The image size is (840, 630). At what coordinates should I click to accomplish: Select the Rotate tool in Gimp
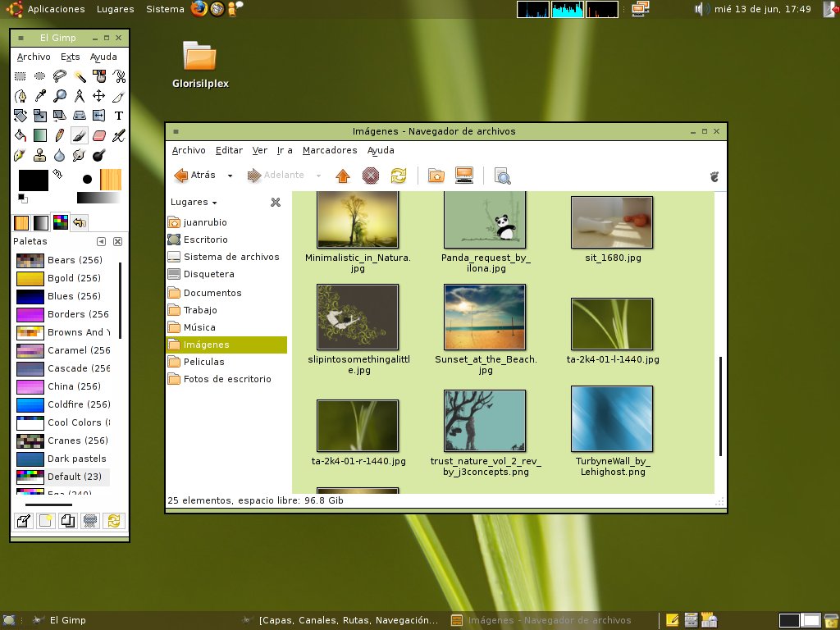pos(21,116)
